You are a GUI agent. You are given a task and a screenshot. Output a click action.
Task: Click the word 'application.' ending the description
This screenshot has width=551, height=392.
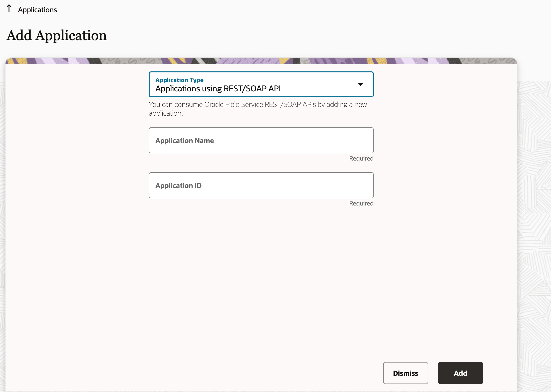pyautogui.click(x=166, y=113)
